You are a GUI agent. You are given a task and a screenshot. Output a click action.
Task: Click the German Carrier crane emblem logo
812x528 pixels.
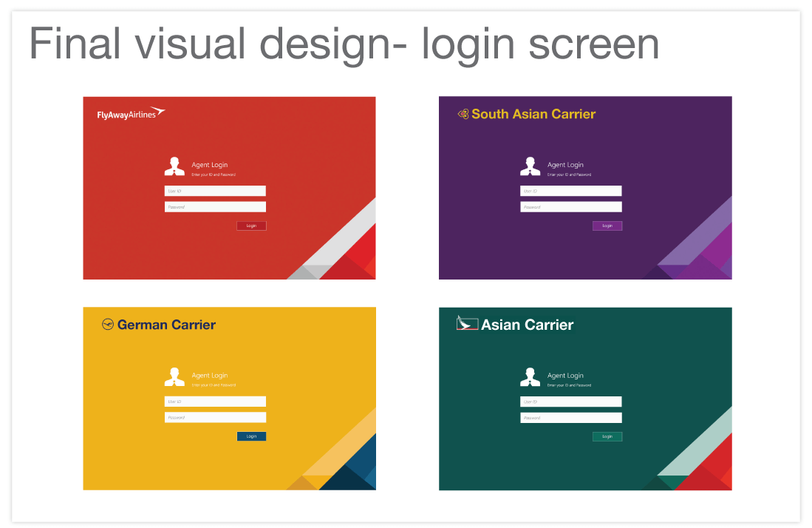coord(107,324)
